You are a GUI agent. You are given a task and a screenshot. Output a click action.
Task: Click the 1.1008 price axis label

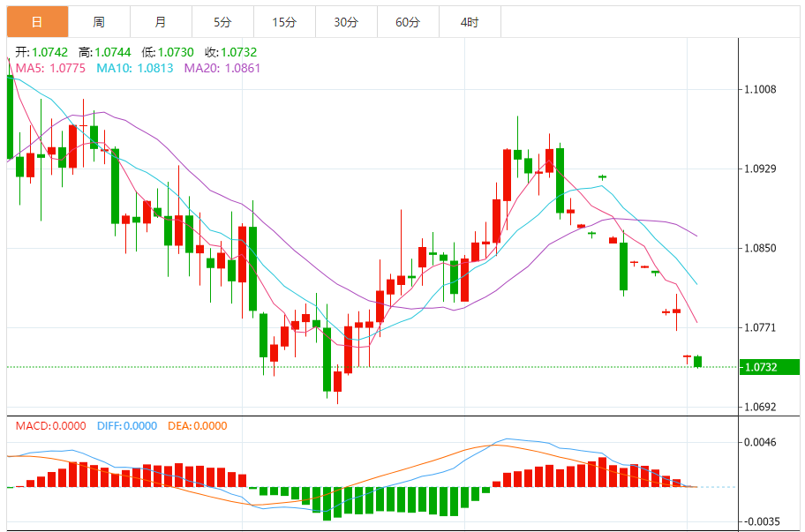(x=760, y=89)
